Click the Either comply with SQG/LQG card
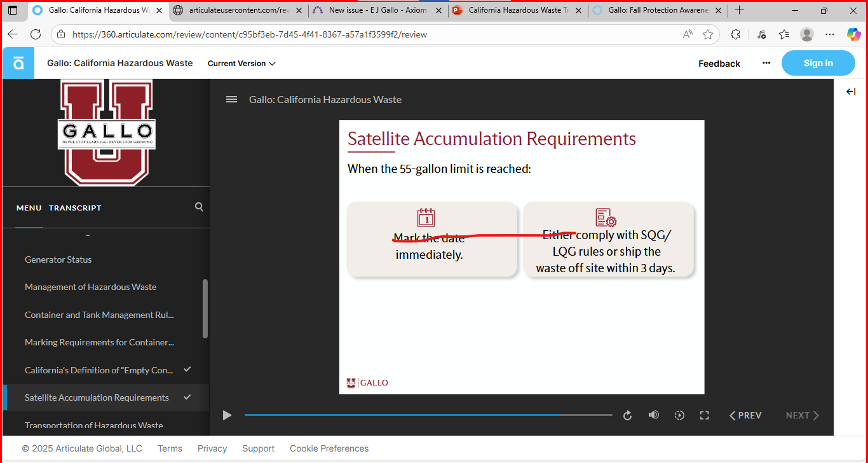 [x=608, y=239]
